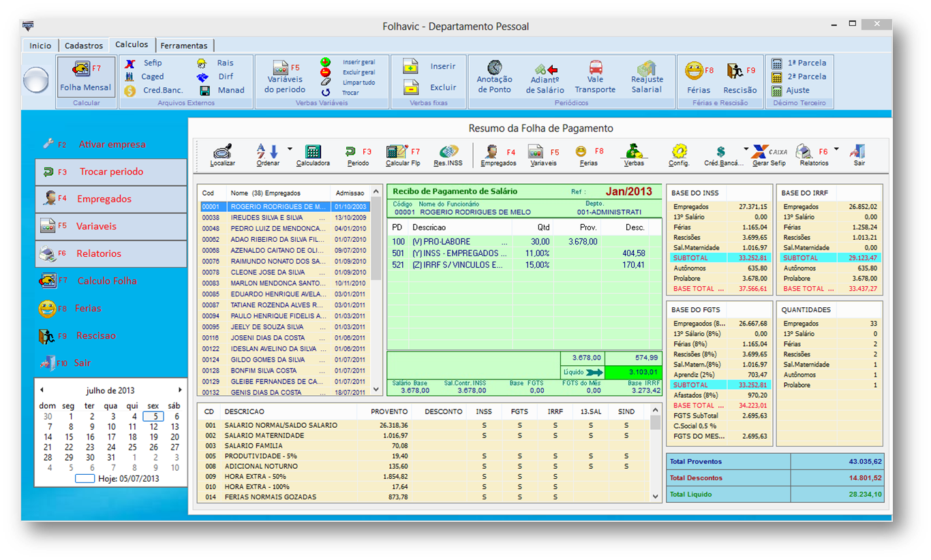This screenshot has width=931, height=560.
Task: Expand the Relatorios dropdown arrow in toolbar
Action: pos(836,149)
